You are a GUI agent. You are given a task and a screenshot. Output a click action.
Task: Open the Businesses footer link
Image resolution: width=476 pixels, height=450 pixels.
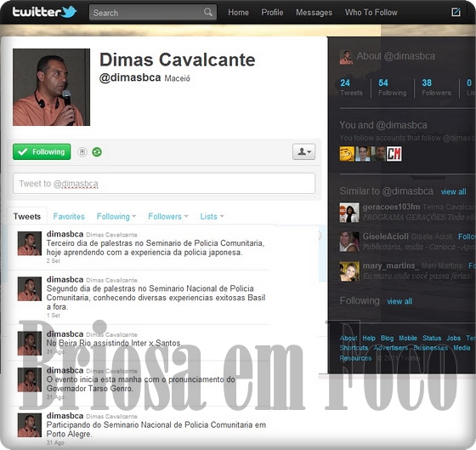pyautogui.click(x=430, y=348)
